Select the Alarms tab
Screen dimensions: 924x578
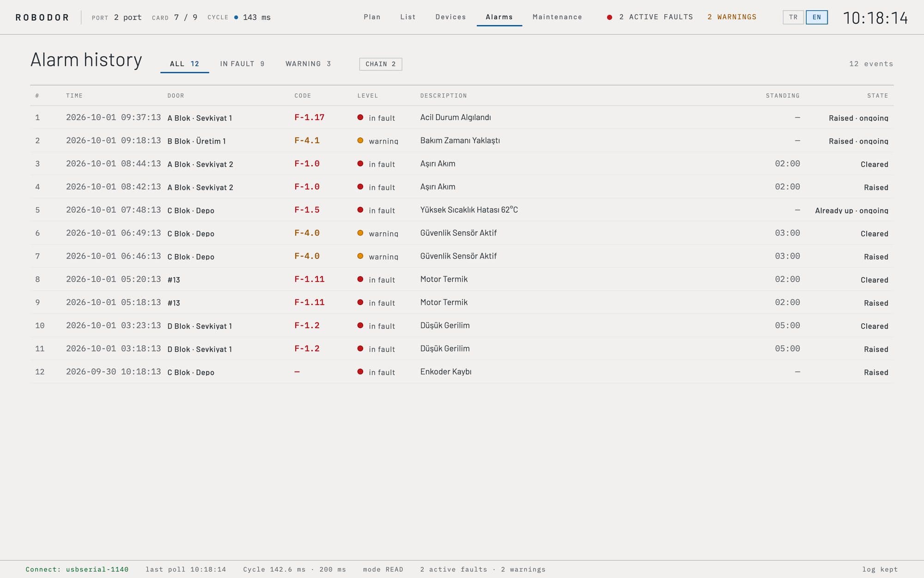499,17
